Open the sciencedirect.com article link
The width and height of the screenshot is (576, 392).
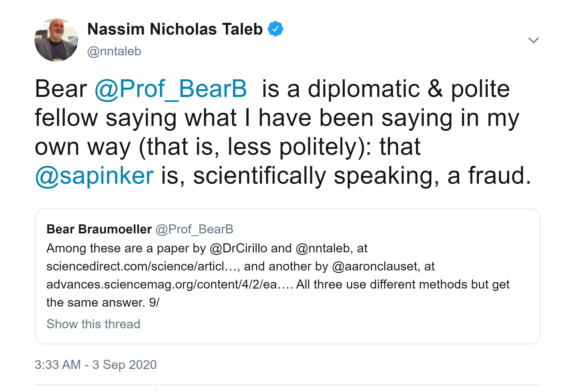coord(143,266)
